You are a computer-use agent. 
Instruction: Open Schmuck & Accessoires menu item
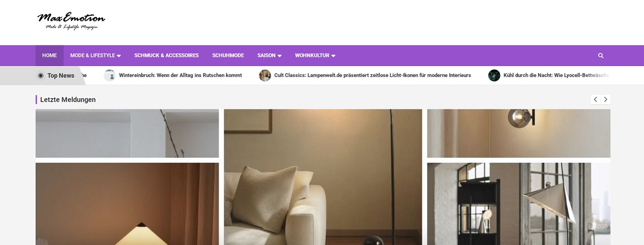(x=167, y=55)
